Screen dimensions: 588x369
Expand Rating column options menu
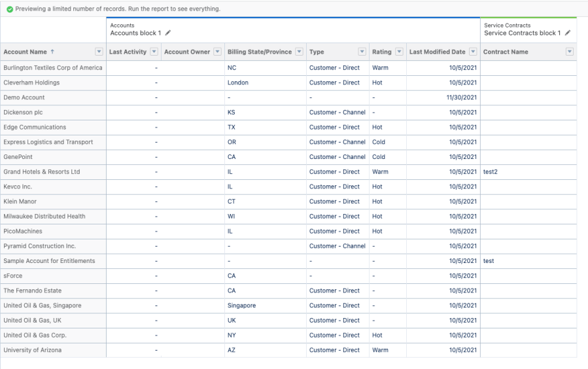tap(398, 52)
